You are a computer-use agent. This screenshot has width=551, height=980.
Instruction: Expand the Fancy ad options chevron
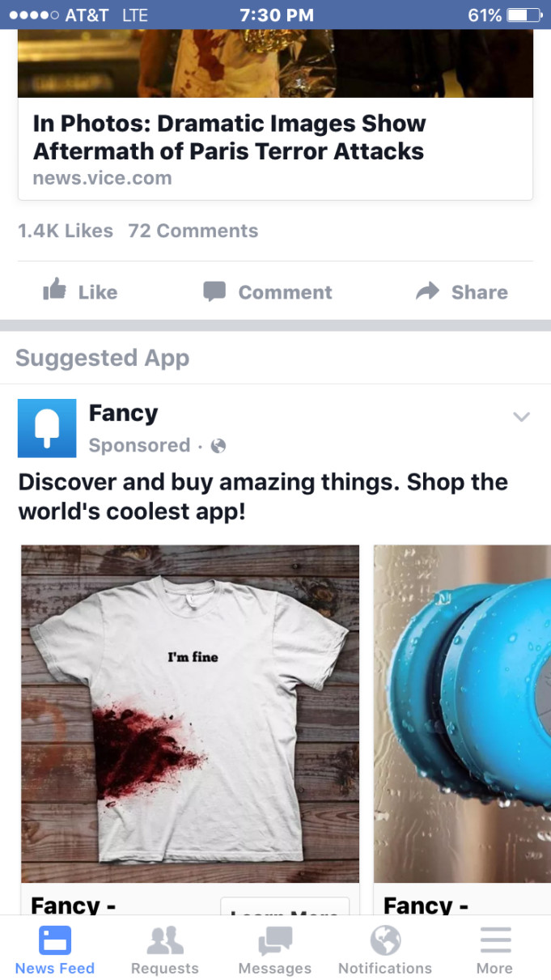click(x=522, y=417)
